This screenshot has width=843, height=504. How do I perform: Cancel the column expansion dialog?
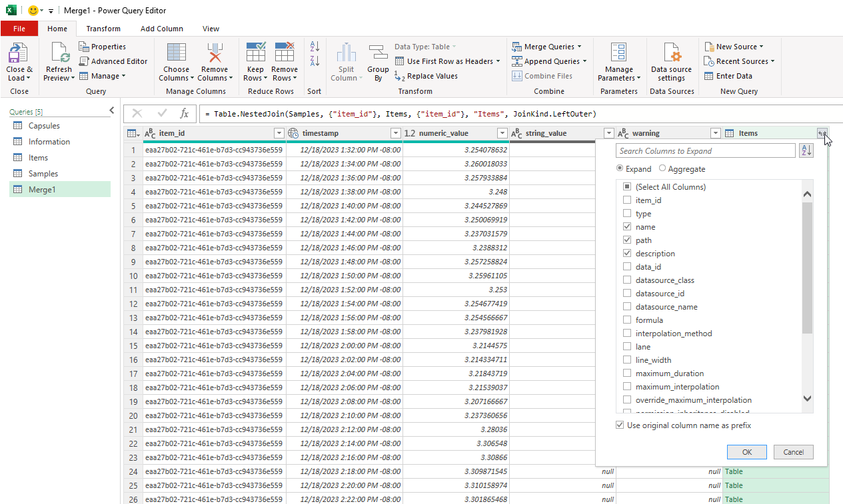coord(793,451)
